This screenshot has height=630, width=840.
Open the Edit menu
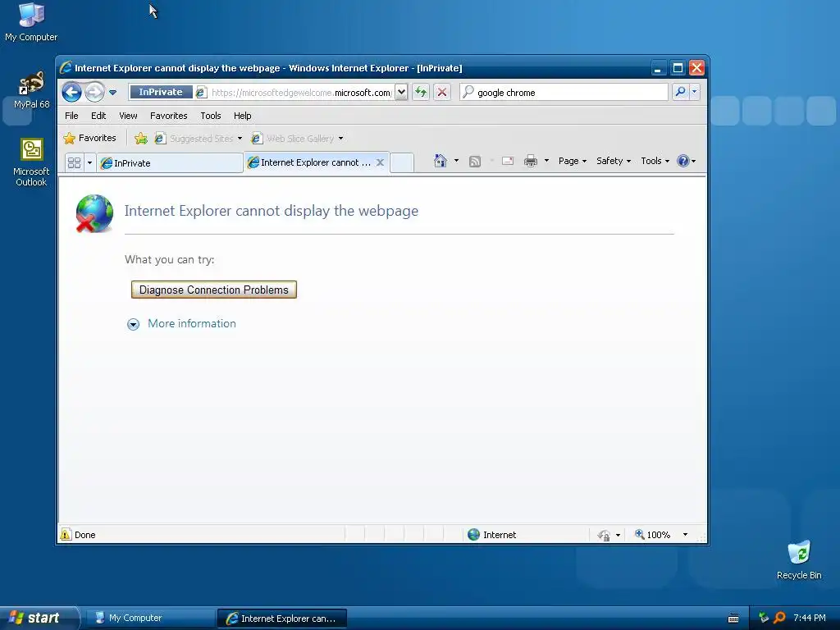tap(98, 116)
